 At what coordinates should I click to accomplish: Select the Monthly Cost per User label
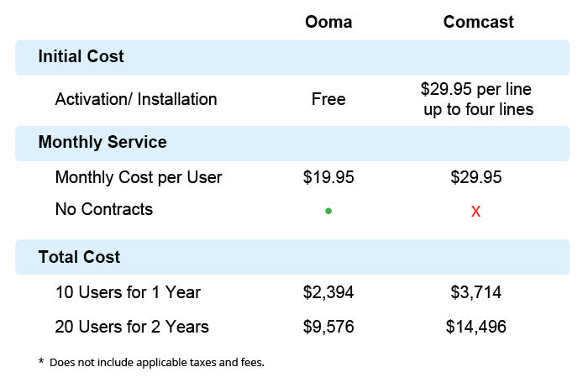tap(139, 177)
